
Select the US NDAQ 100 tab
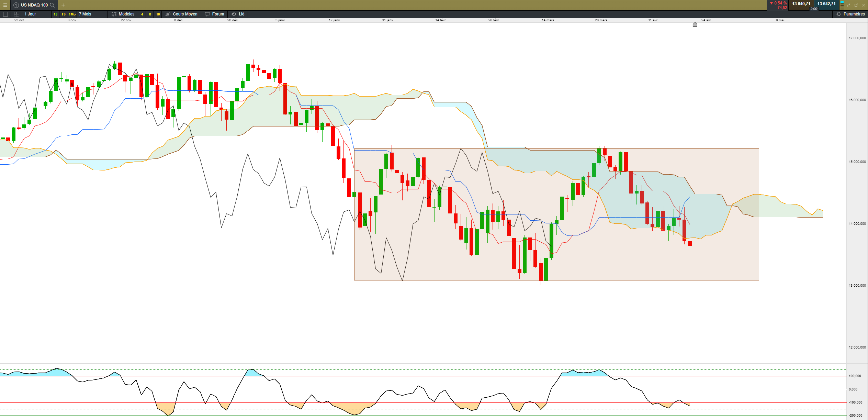click(34, 5)
